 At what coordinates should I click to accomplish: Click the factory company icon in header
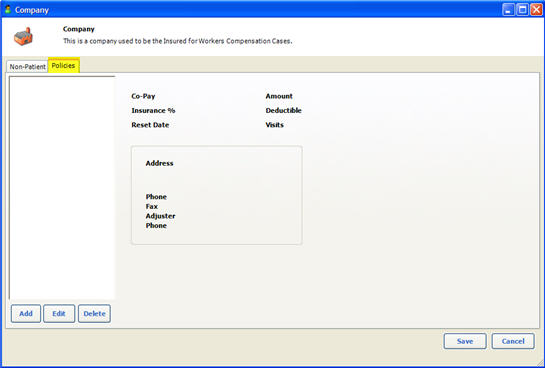(23, 36)
